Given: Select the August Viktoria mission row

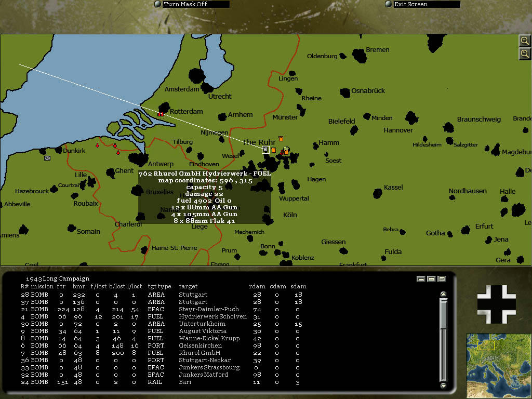Looking at the screenshot, I should tap(162, 331).
